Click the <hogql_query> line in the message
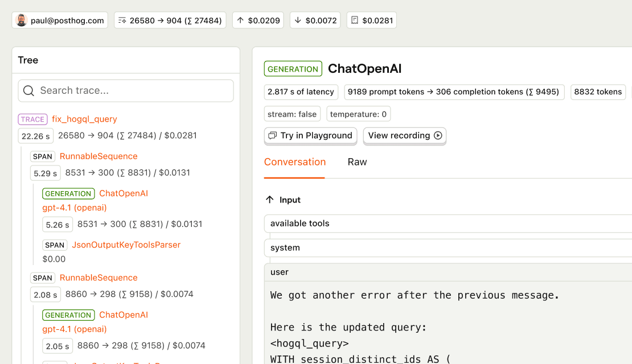This screenshot has width=632, height=364. pos(310,344)
